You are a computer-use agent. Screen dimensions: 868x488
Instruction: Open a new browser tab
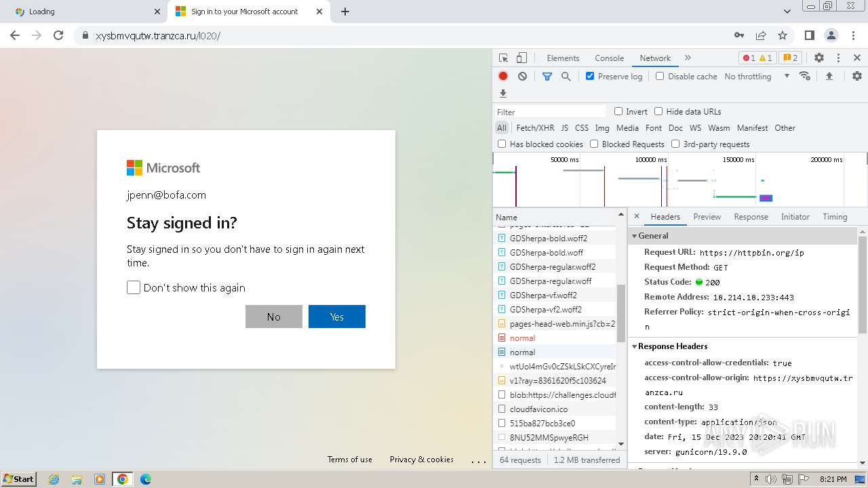click(345, 12)
